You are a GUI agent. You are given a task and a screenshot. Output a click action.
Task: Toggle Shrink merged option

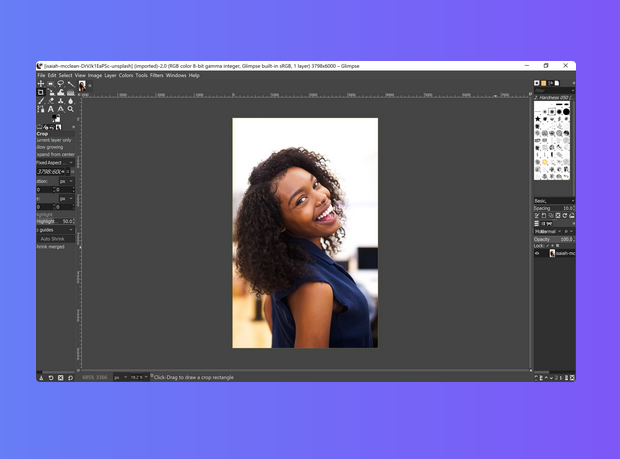(51, 247)
